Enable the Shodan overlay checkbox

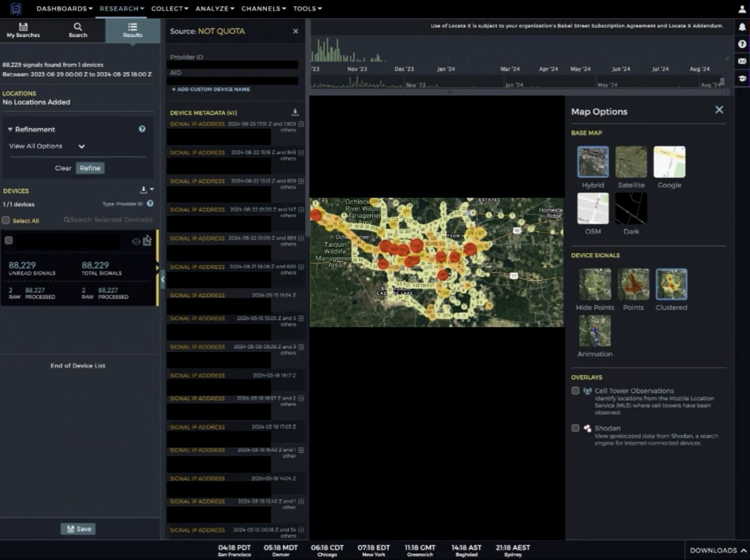click(575, 428)
